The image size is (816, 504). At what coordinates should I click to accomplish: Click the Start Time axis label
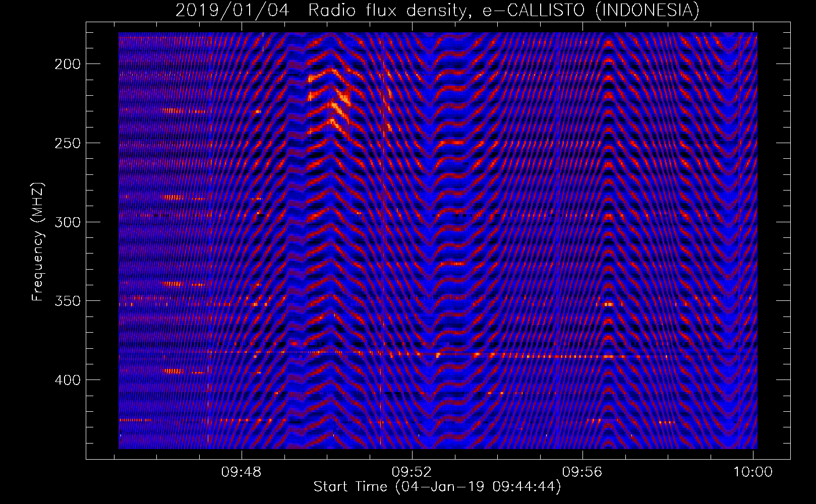click(437, 487)
